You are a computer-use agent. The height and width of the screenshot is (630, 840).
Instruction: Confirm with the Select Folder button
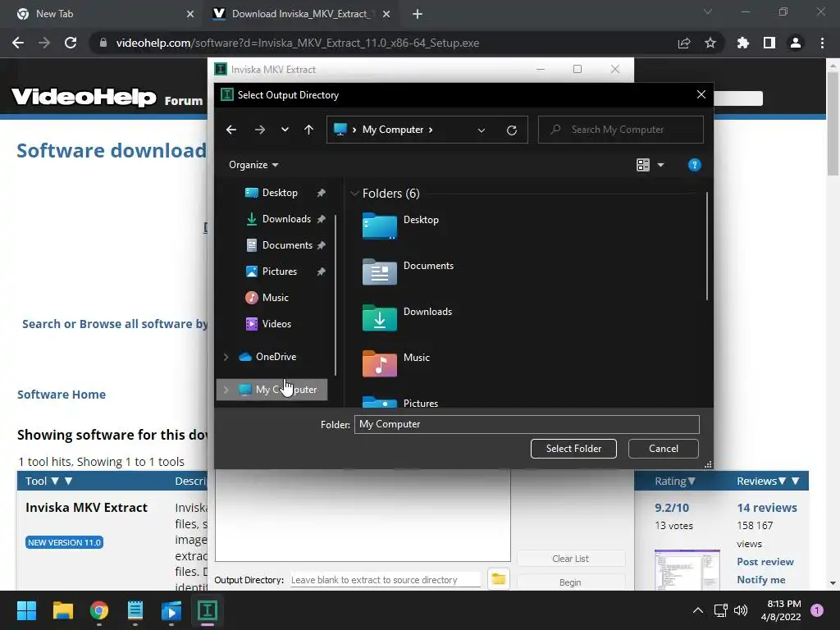(573, 449)
